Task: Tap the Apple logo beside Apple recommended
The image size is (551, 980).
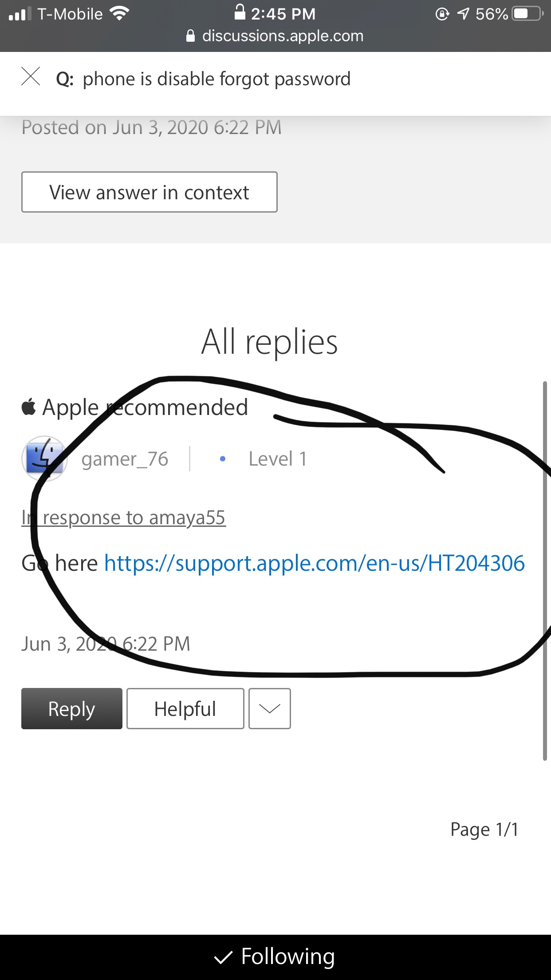Action: (28, 407)
